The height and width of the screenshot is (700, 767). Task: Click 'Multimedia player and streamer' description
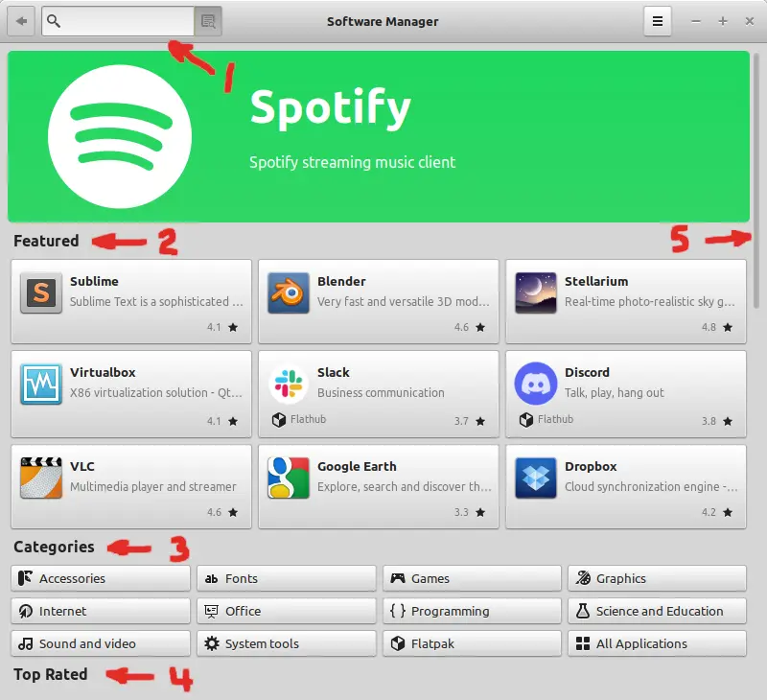click(153, 487)
